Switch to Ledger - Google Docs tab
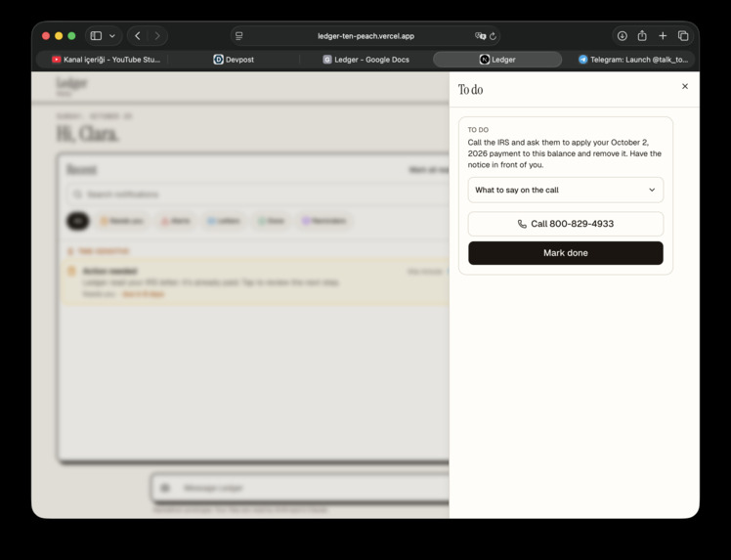This screenshot has width=731, height=560. coord(365,60)
